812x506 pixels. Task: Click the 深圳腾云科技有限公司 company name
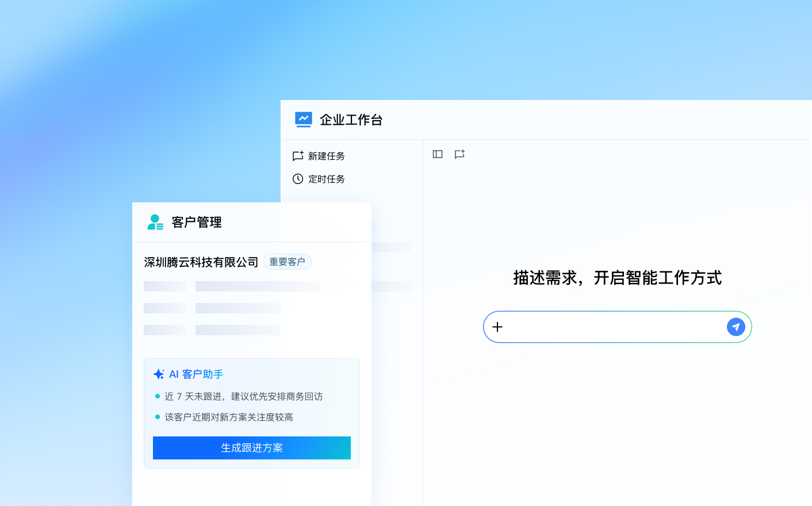click(x=201, y=262)
